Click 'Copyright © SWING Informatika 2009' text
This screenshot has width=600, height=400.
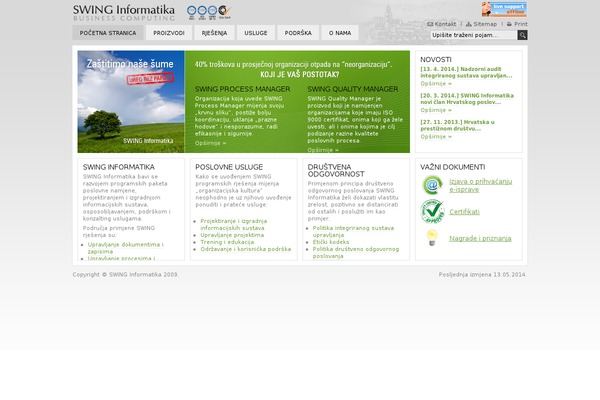coord(126,274)
